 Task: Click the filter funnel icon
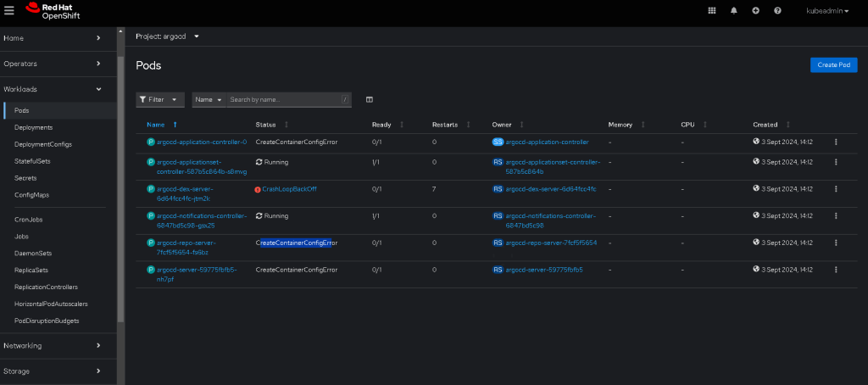coord(142,100)
